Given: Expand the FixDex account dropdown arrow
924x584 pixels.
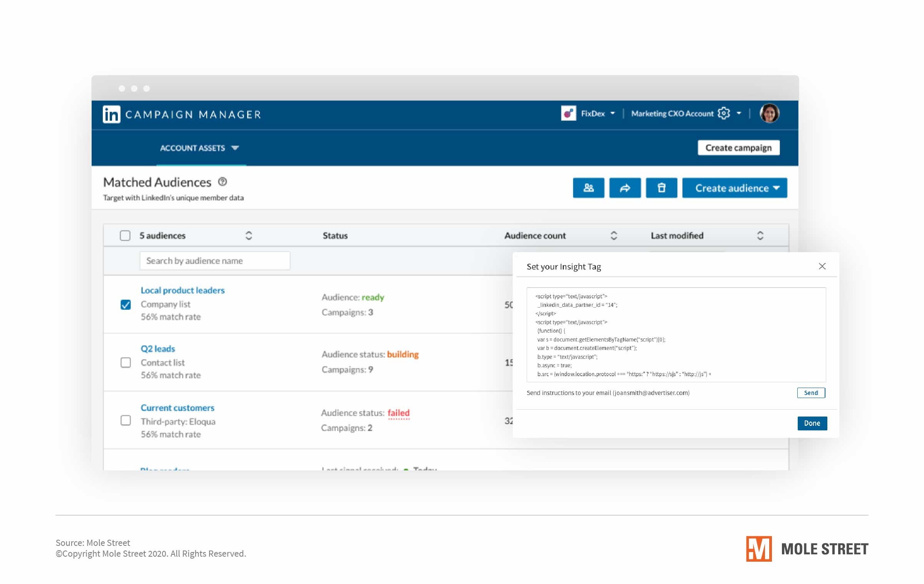Looking at the screenshot, I should pyautogui.click(x=613, y=113).
